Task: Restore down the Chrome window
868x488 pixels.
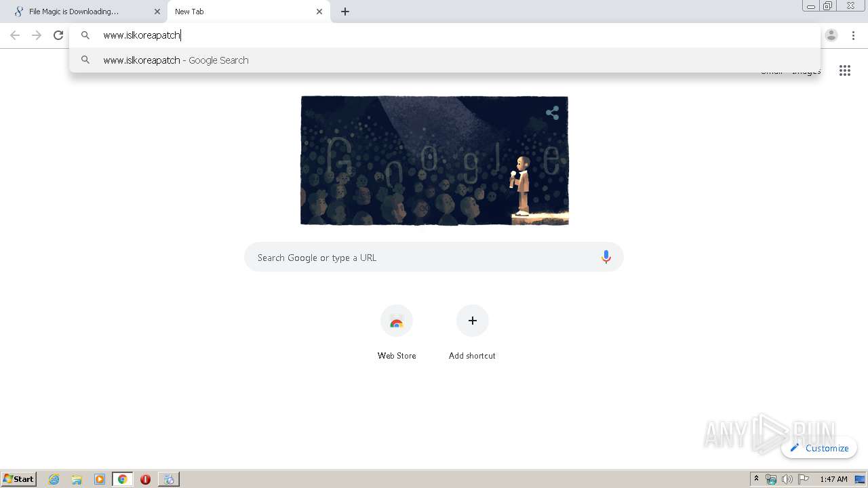Action: pyautogui.click(x=828, y=6)
